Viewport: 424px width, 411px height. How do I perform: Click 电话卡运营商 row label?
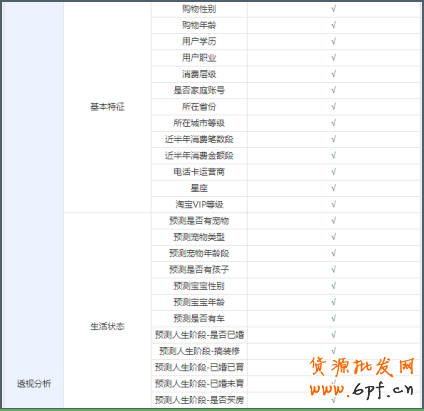pyautogui.click(x=199, y=172)
